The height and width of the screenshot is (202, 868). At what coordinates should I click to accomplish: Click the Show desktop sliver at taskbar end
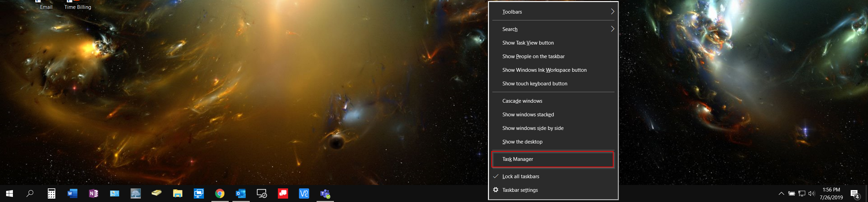[x=867, y=193]
